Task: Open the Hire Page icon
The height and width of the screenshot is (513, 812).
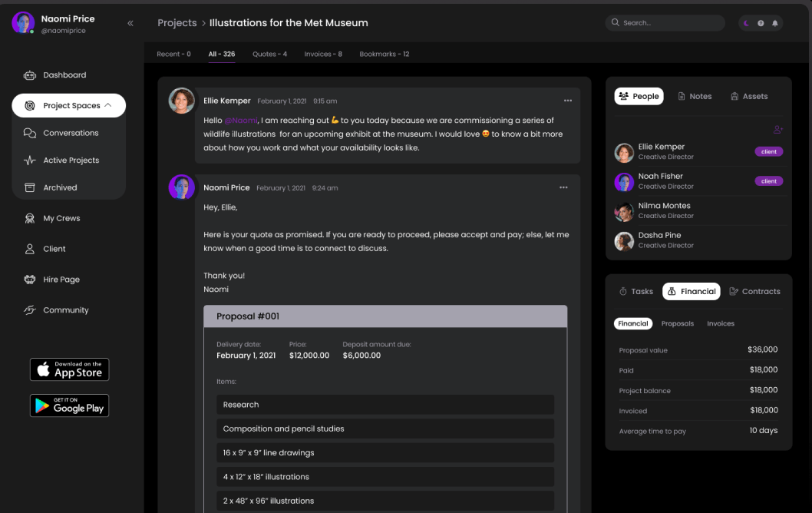Action: (30, 280)
